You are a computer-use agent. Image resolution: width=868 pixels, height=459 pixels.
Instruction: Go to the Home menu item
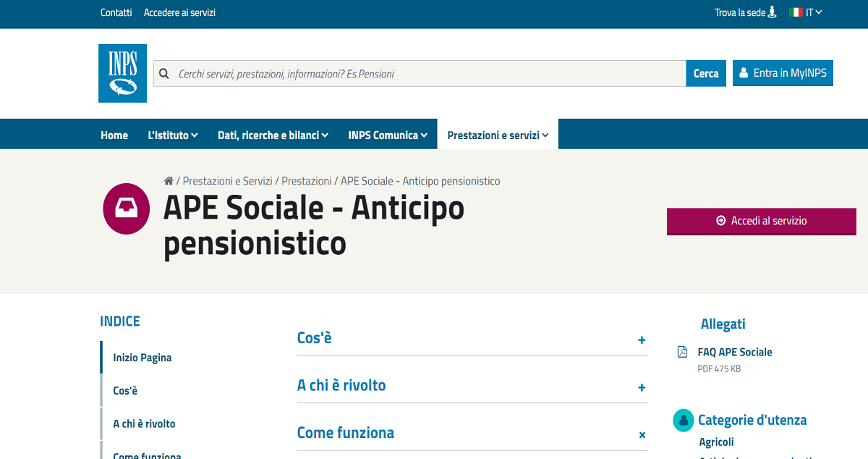pyautogui.click(x=114, y=135)
